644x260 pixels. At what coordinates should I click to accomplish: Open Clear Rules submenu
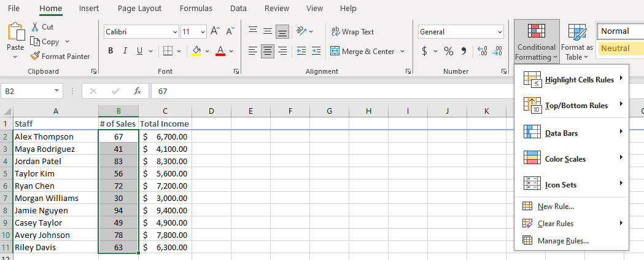point(572,223)
